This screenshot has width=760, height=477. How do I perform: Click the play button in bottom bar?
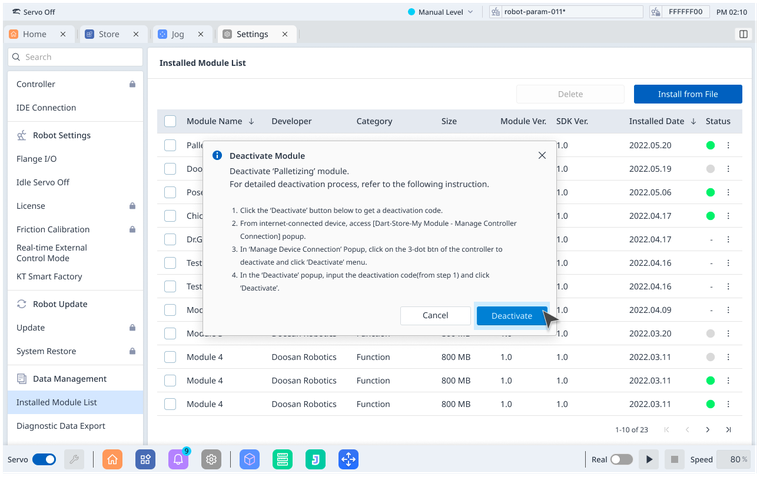point(649,459)
